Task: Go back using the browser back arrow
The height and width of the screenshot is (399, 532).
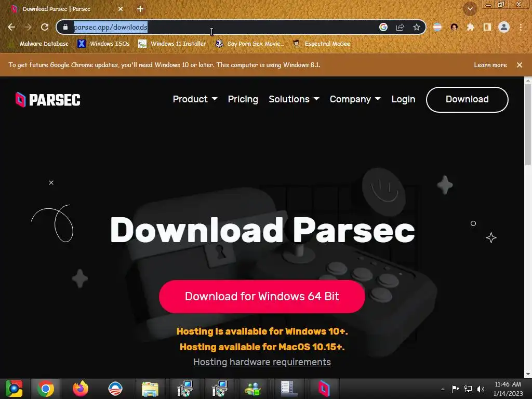Action: pyautogui.click(x=11, y=27)
